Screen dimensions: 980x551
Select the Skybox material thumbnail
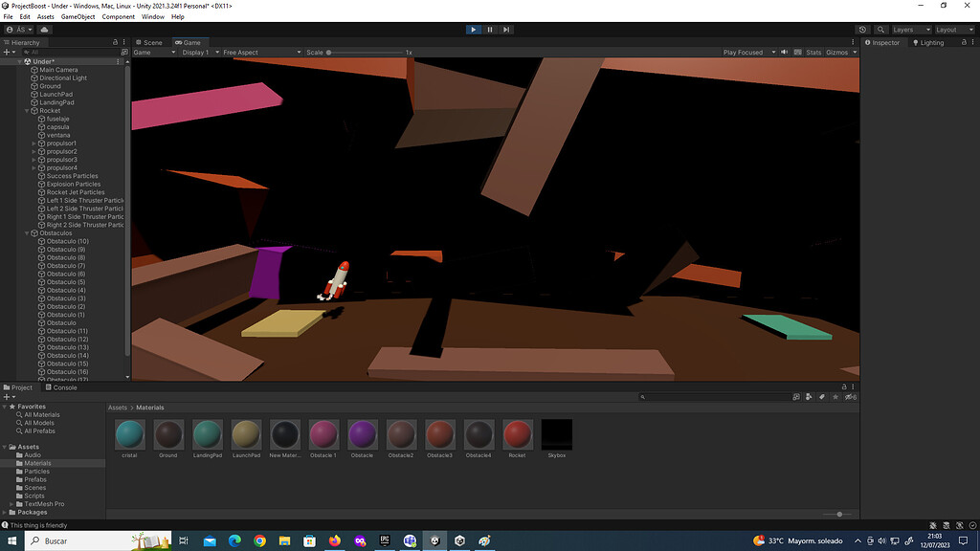coord(556,436)
